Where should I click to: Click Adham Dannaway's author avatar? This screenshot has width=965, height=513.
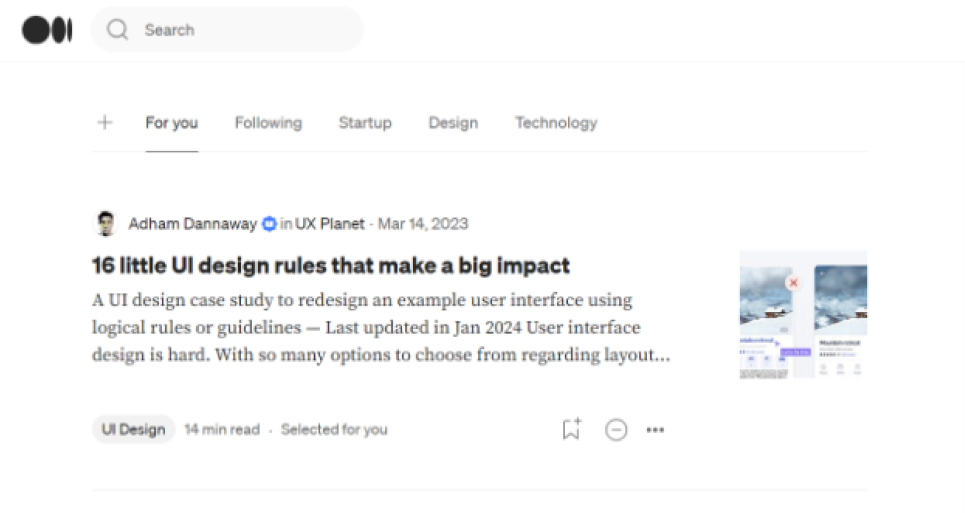pos(105,224)
